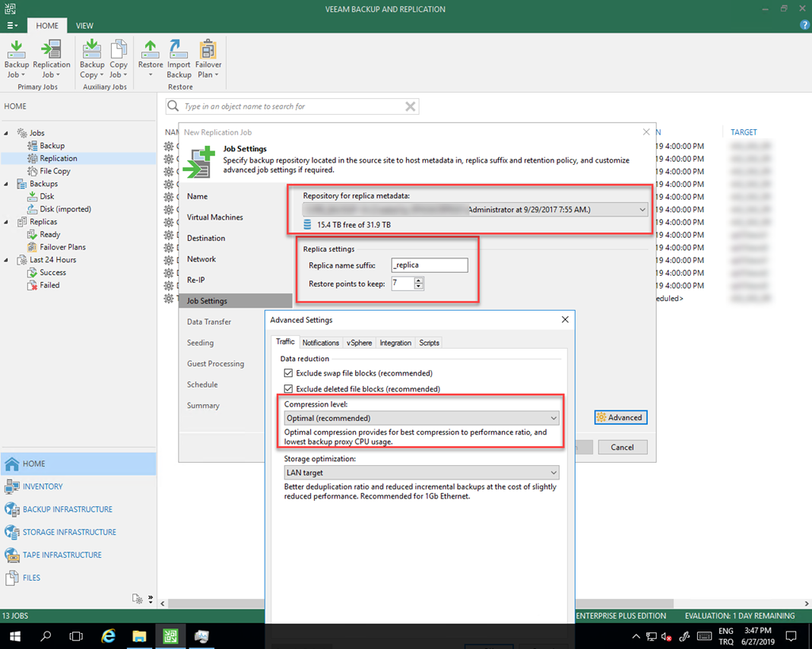
Task: Collapse the Jobs tree node
Action: (6, 133)
